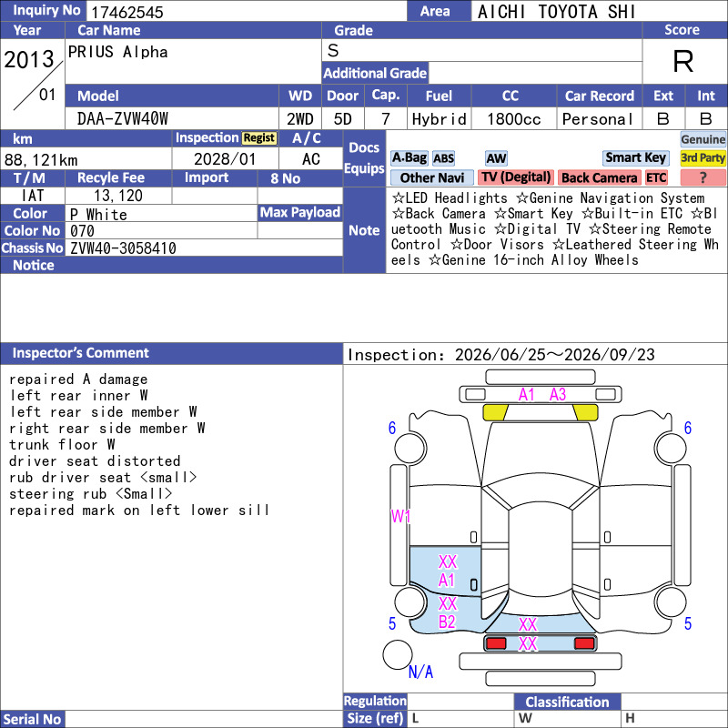This screenshot has width=728, height=728.
Task: Click the A-Bag equipment badge
Action: tap(409, 158)
